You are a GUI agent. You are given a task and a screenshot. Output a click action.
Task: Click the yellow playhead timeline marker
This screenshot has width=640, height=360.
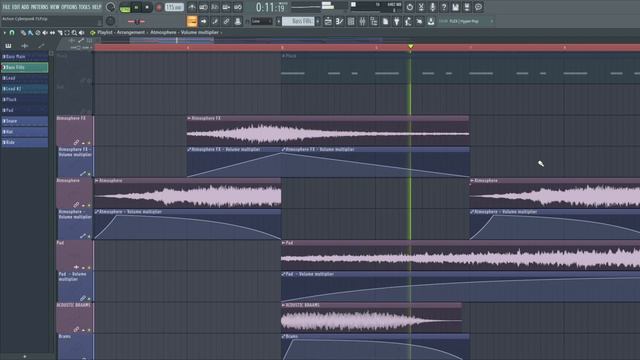tap(411, 47)
